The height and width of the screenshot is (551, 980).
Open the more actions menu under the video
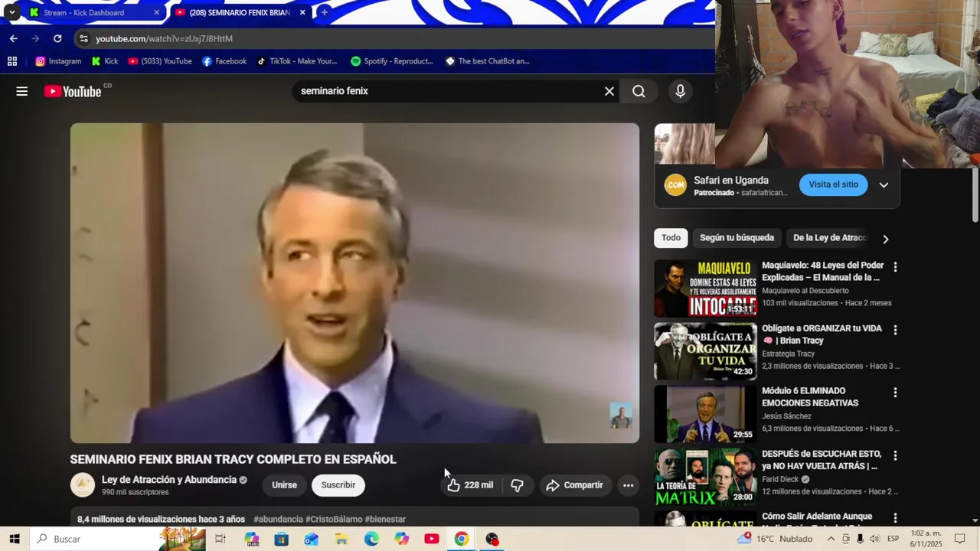[x=628, y=485]
